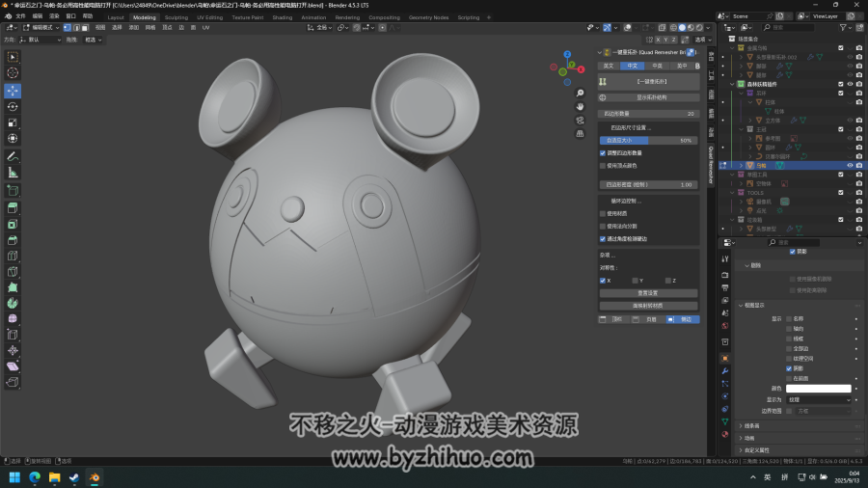Image resolution: width=868 pixels, height=488 pixels.
Task: Select the Annotate pencil tool
Action: tap(13, 157)
